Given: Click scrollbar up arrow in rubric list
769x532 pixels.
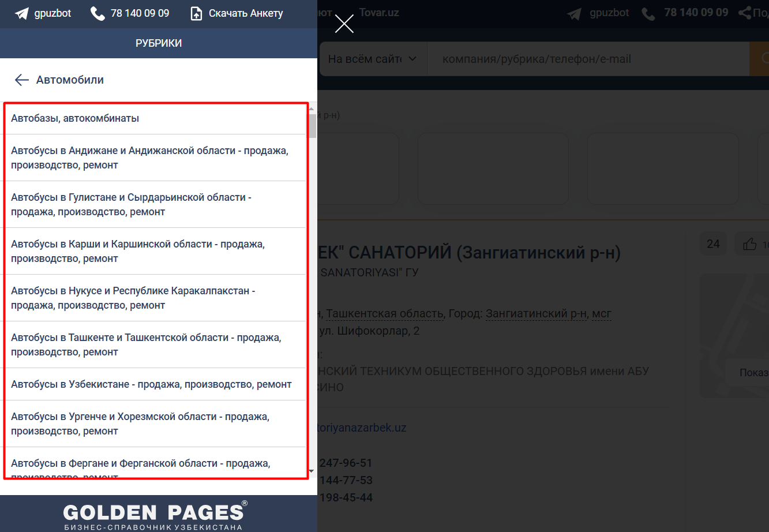Looking at the screenshot, I should click(x=312, y=108).
